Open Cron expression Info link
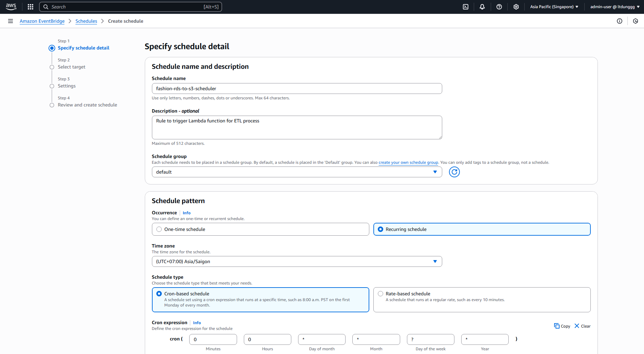The height and width of the screenshot is (354, 644). [197, 323]
